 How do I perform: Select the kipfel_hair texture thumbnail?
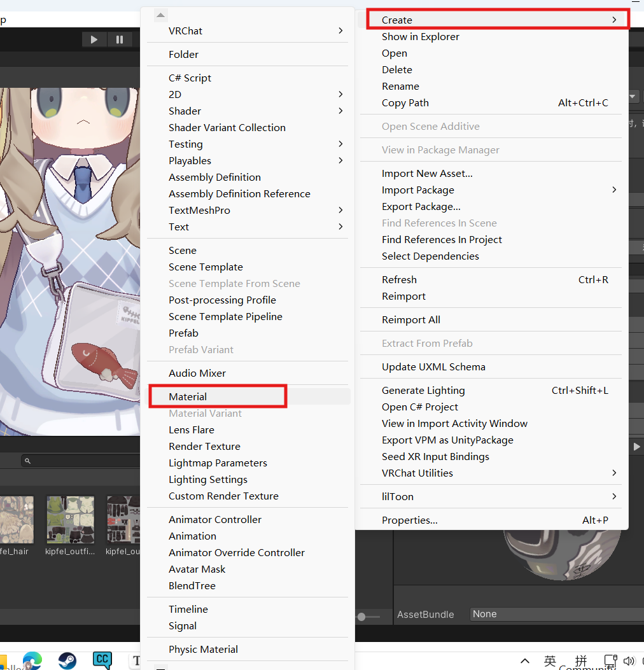pos(16,520)
